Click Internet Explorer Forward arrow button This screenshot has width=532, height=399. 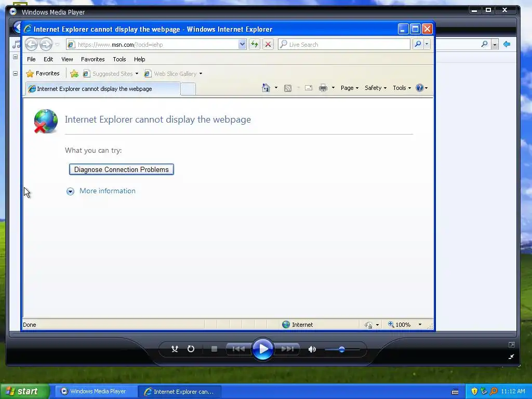coord(46,44)
